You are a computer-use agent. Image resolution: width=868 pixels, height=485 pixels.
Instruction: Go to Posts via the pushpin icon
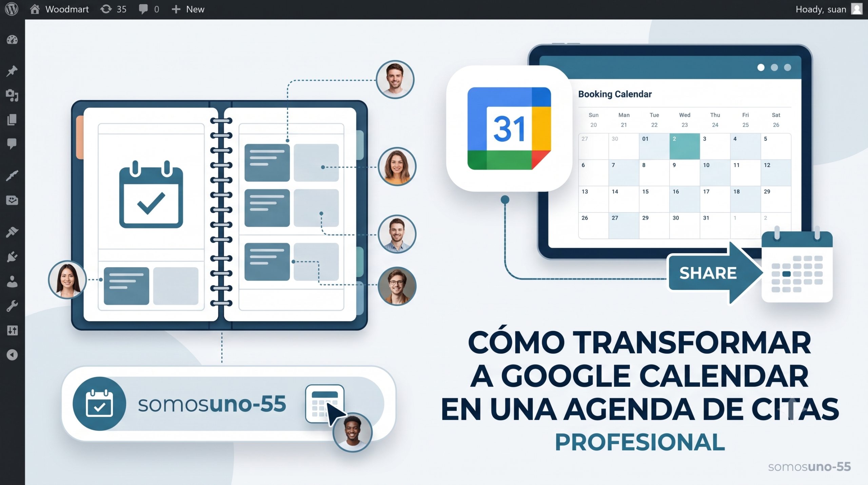(x=12, y=71)
